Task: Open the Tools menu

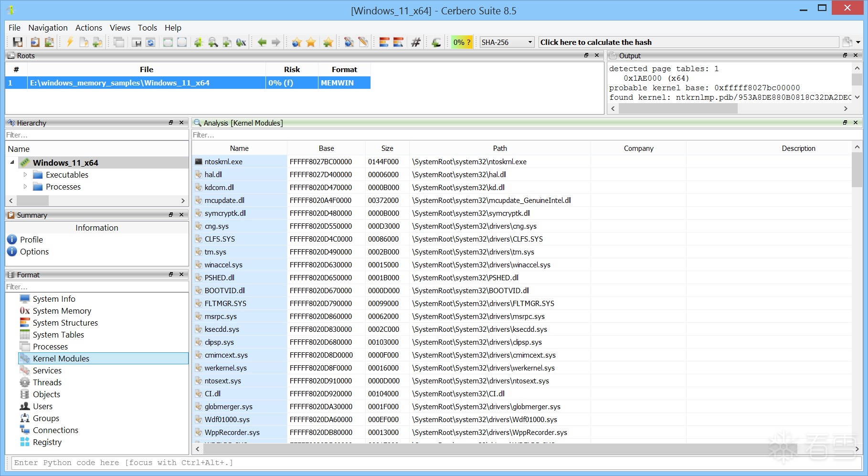Action: click(x=148, y=28)
